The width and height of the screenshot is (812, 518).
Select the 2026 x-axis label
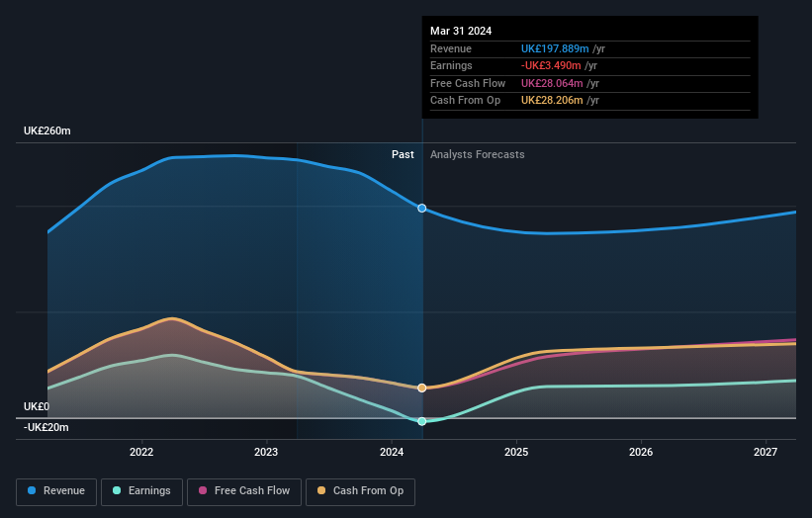tap(641, 452)
